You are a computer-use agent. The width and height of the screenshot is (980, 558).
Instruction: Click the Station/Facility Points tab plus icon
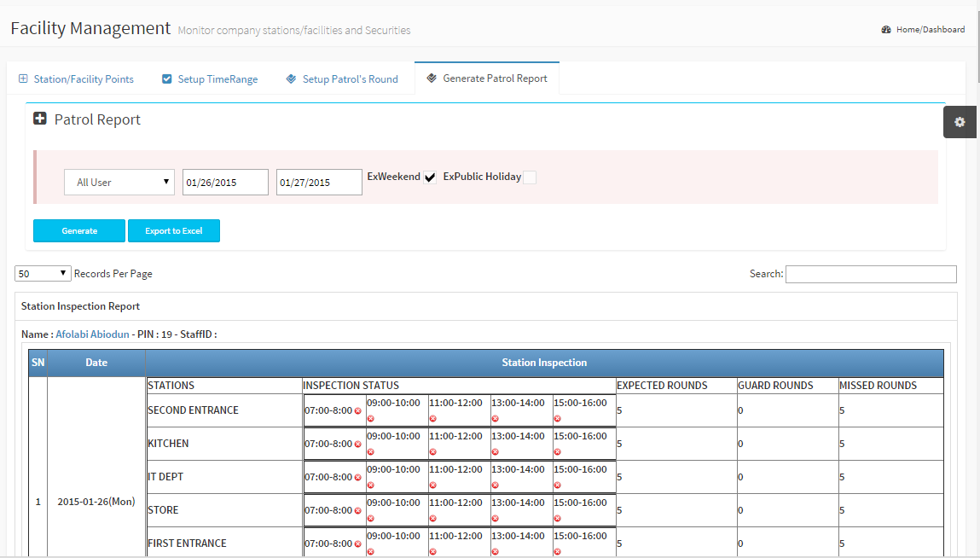click(x=23, y=79)
